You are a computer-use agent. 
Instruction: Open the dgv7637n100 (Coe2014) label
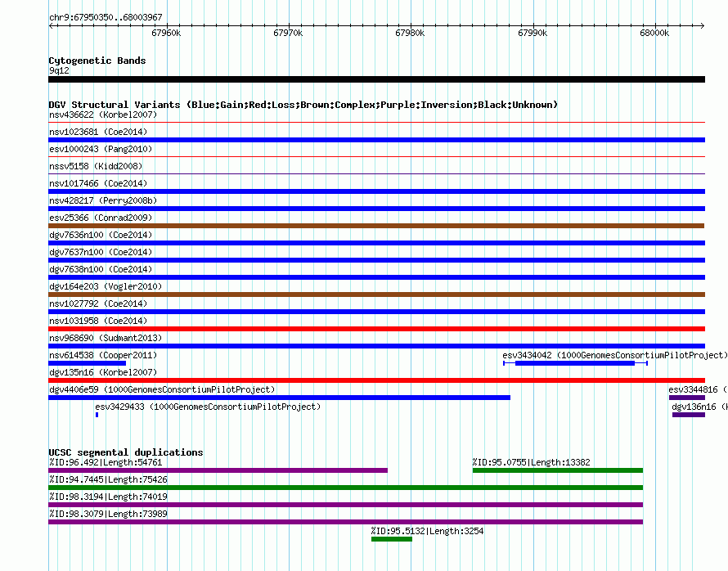[x=101, y=252]
